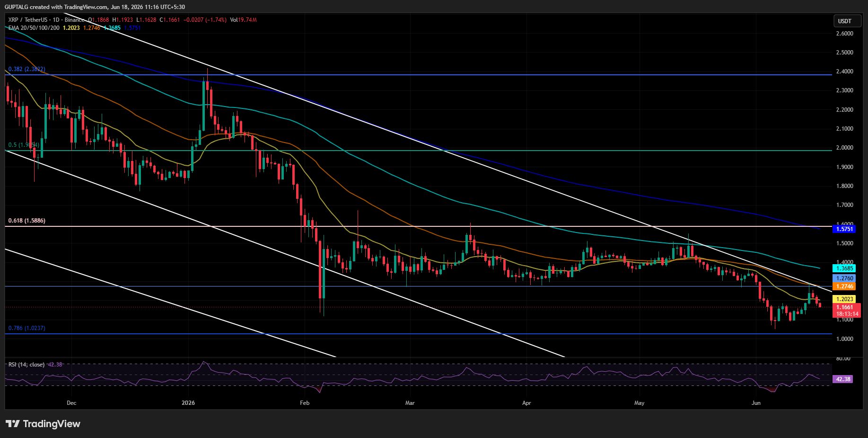Screen dimensions: 868x438
Task: Click the Vol 19.74M volume value
Action: 244,20
